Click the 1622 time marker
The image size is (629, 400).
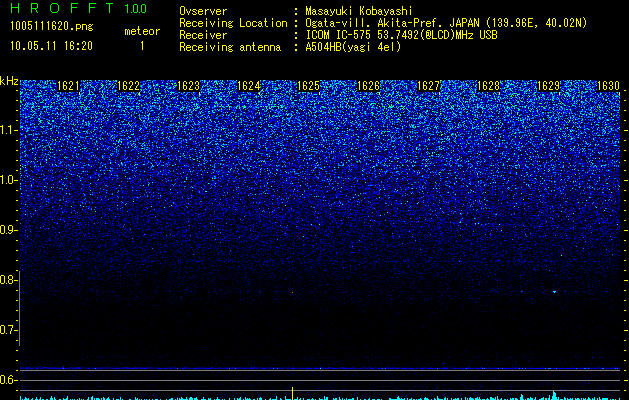[x=128, y=86]
